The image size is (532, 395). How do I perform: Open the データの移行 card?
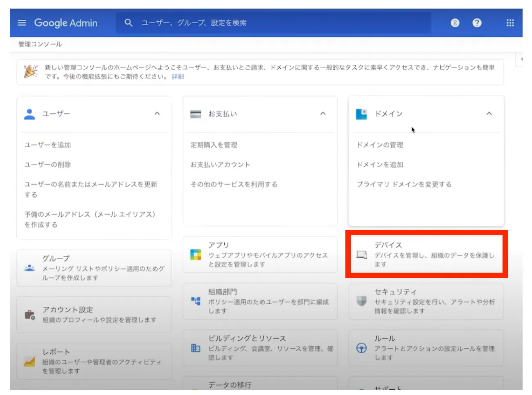pos(260,383)
